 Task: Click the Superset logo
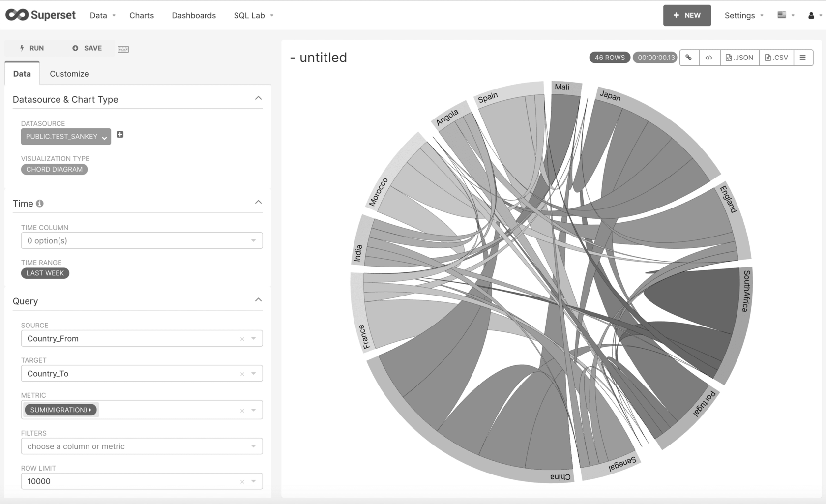40,15
